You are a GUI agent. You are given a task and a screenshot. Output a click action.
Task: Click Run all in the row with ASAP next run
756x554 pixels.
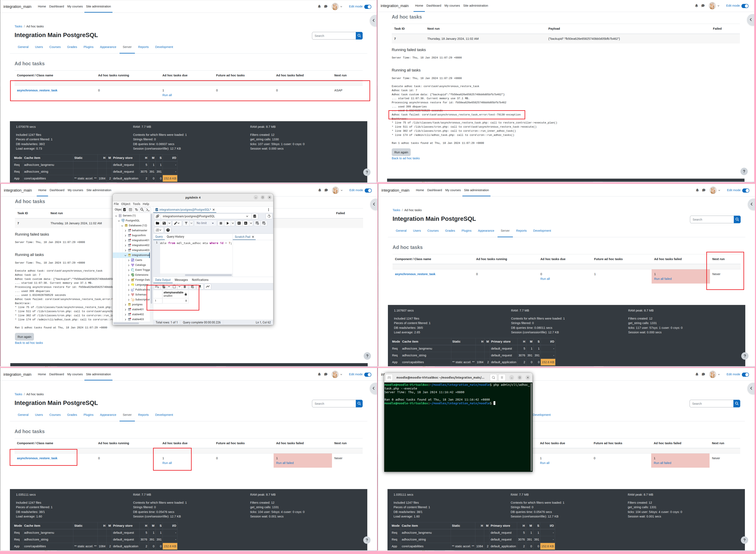coord(167,95)
